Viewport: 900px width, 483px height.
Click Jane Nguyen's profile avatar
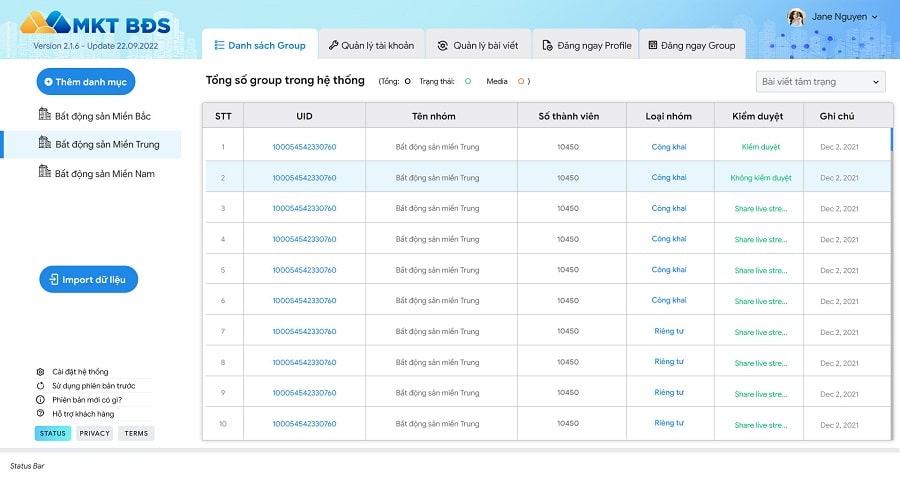coord(796,17)
